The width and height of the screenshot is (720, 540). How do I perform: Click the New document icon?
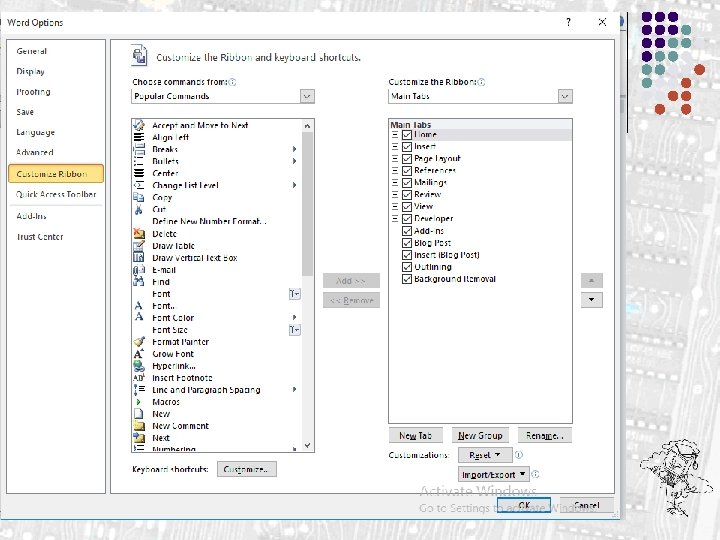click(139, 413)
